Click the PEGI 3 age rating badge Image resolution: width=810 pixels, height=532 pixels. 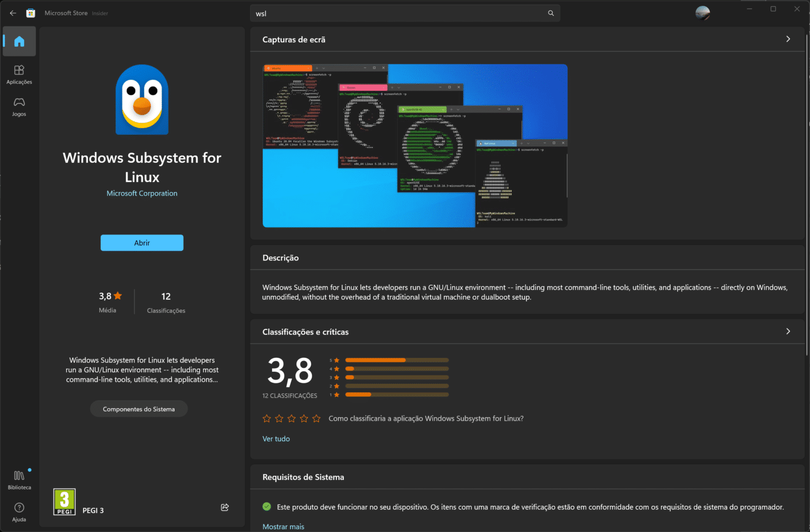64,501
